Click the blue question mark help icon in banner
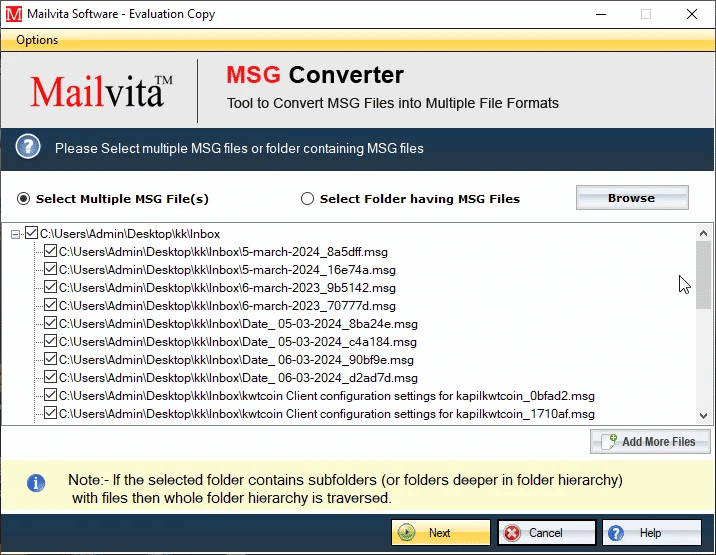 point(28,147)
